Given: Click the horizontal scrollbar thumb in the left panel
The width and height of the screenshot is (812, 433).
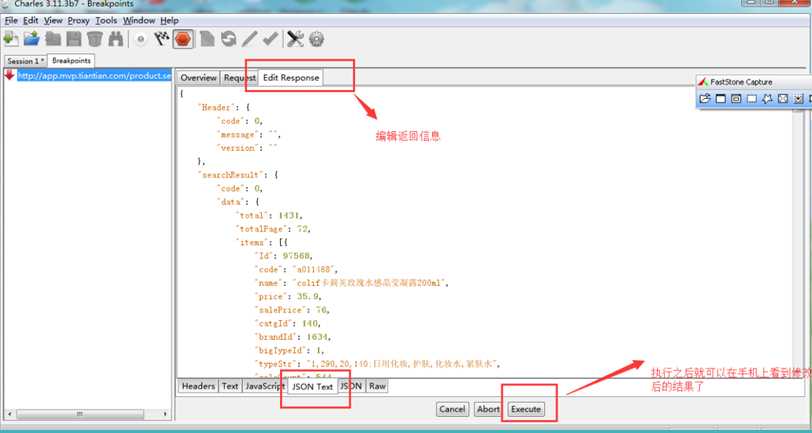Looking at the screenshot, I should [x=80, y=414].
